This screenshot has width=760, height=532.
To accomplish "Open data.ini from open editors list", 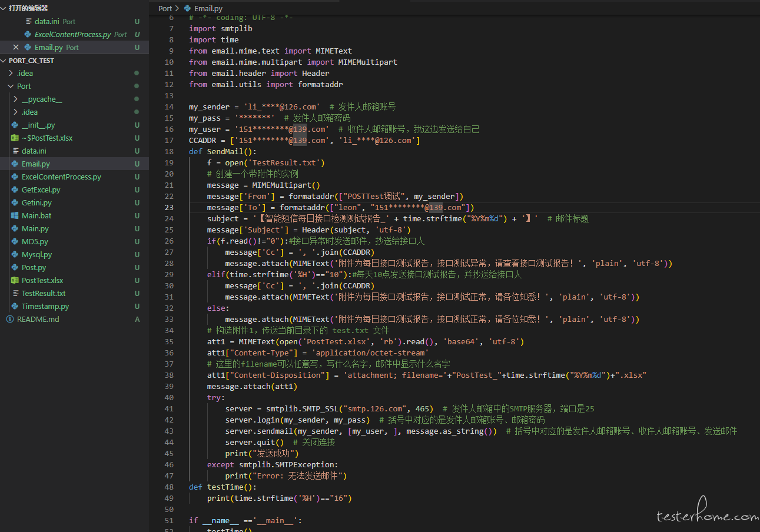I will click(x=47, y=22).
